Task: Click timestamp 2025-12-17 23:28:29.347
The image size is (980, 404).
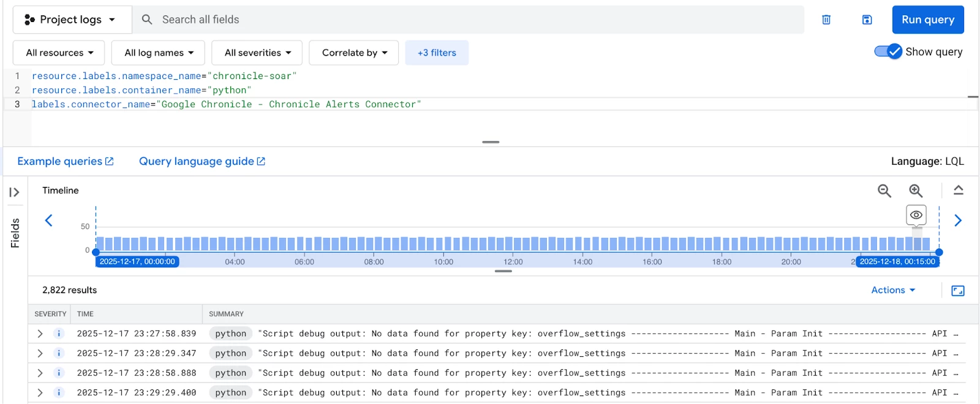Action: coord(137,353)
